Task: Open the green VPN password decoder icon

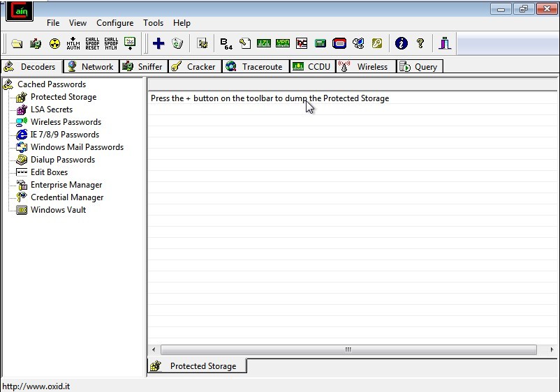Action: click(x=283, y=43)
